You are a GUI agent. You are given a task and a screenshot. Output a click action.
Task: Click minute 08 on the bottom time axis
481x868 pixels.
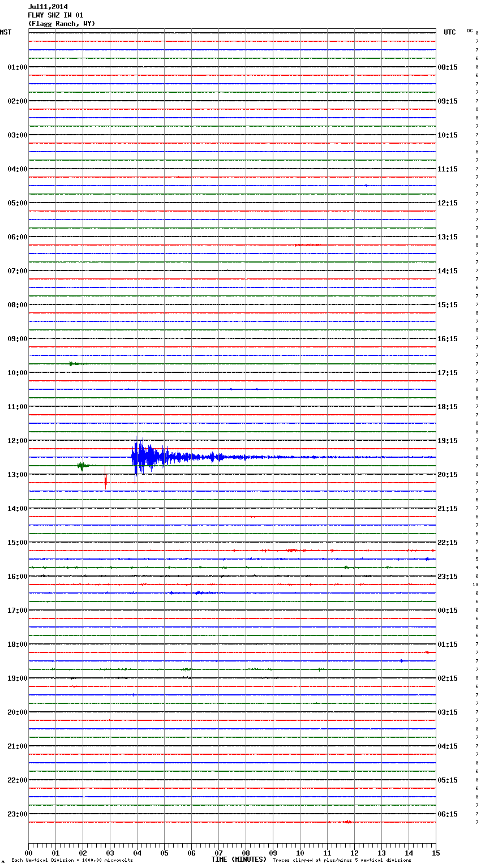[246, 853]
